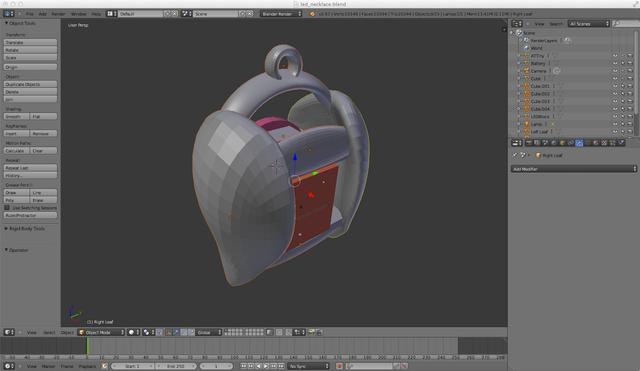Image resolution: width=640 pixels, height=371 pixels.
Task: Click the OpenGL render active viewport icon
Action: tap(312, 333)
